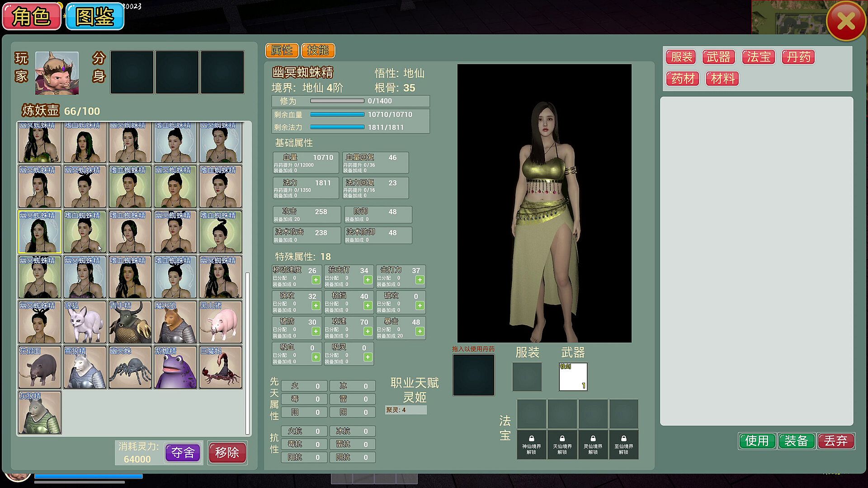The image size is (868, 488).
Task: Click the 移除 remove button
Action: 227,453
